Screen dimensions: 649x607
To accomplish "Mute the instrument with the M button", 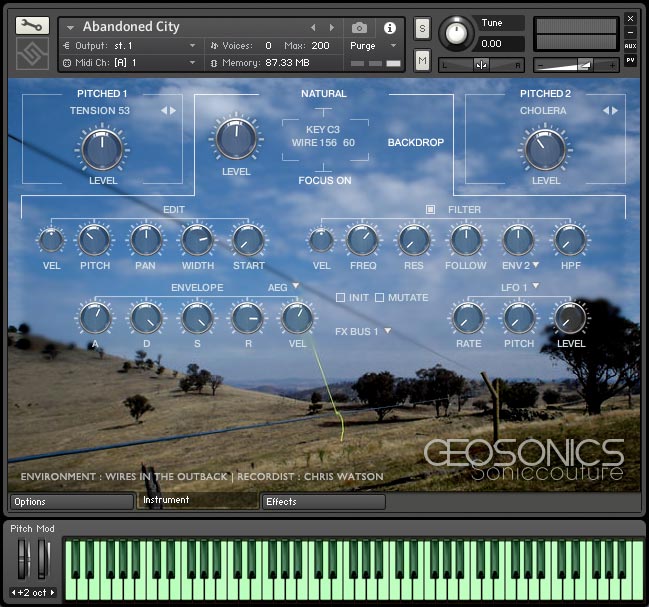I will (422, 60).
